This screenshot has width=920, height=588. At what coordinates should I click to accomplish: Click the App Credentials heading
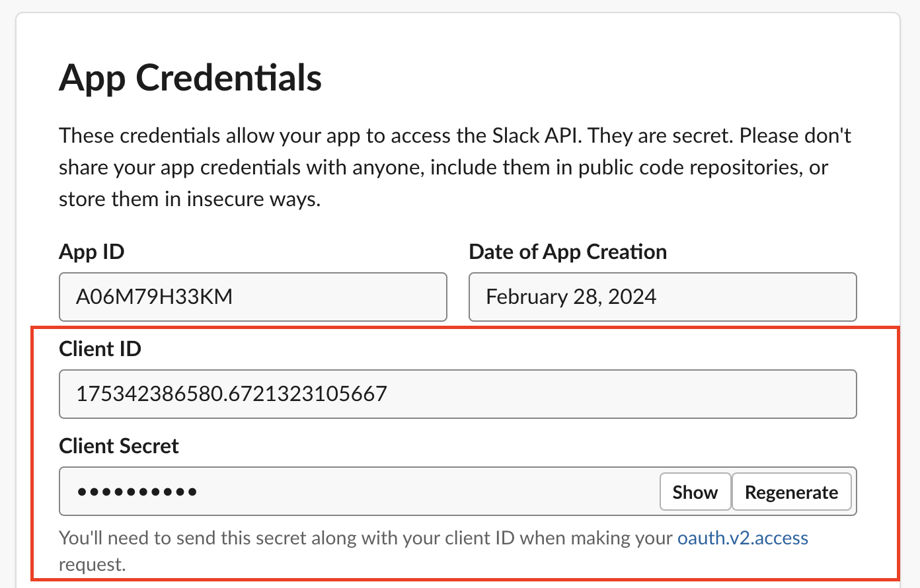coord(190,78)
